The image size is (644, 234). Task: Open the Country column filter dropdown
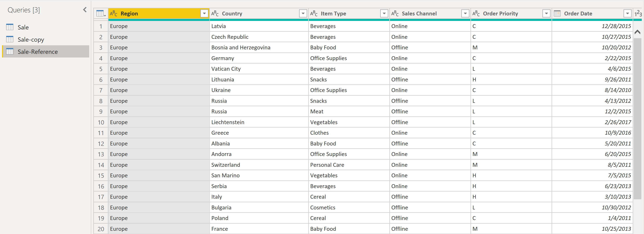pos(303,14)
